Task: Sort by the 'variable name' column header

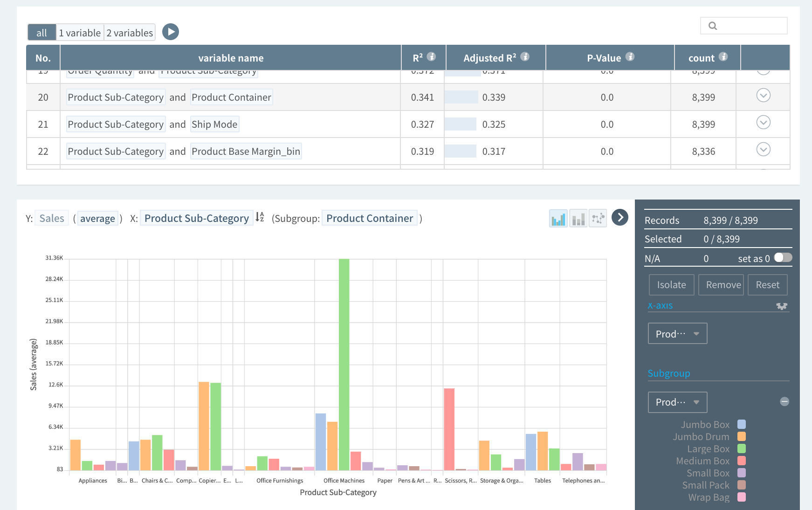Action: (231, 58)
